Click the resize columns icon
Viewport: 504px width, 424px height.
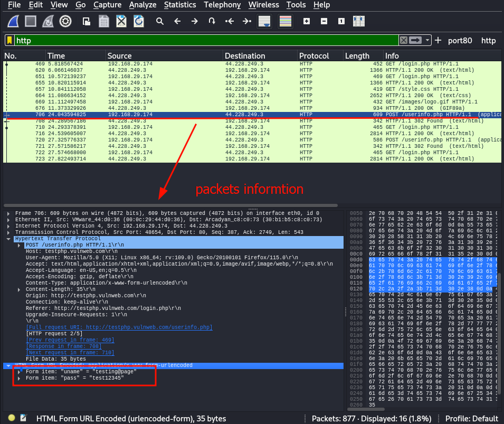(x=359, y=22)
